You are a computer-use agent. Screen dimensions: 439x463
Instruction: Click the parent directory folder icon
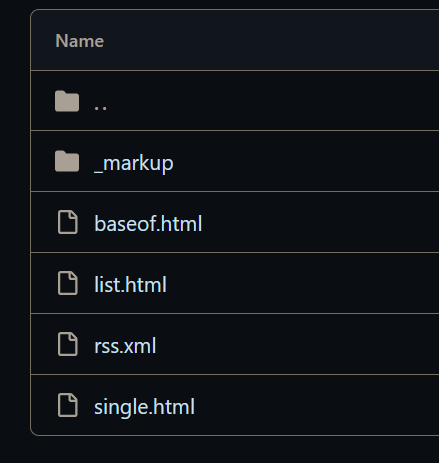click(x=67, y=101)
